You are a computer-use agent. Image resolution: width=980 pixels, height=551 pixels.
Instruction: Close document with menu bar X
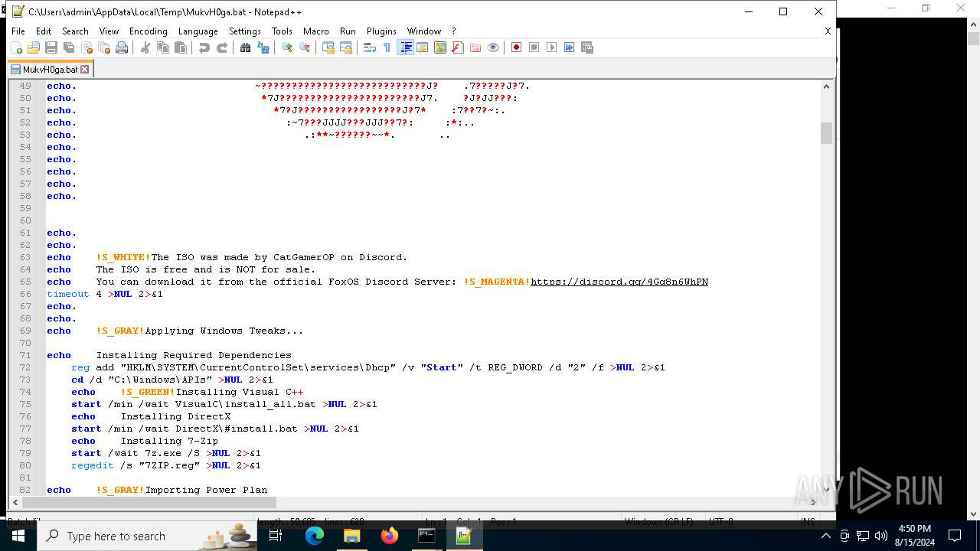click(828, 31)
